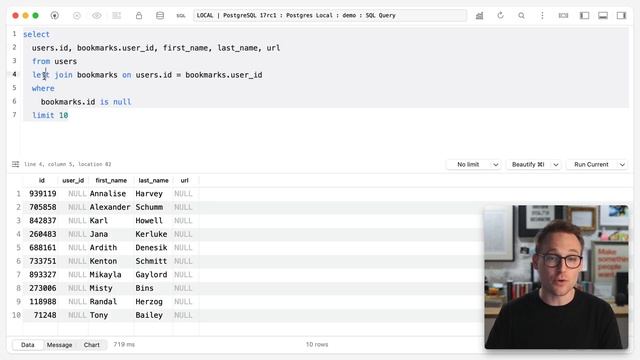Screen dimensions: 640x360
Task: Click the refresh icon in the toolbar
Action: pyautogui.click(x=500, y=16)
